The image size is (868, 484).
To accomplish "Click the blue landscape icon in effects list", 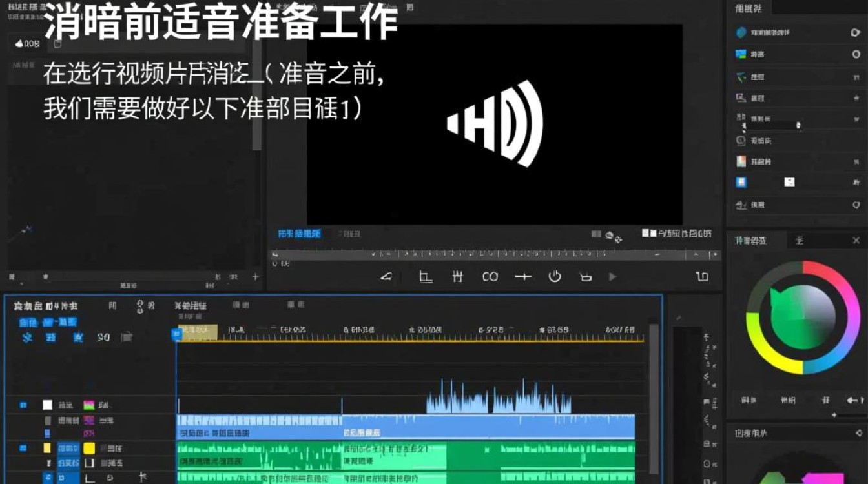I will (741, 55).
